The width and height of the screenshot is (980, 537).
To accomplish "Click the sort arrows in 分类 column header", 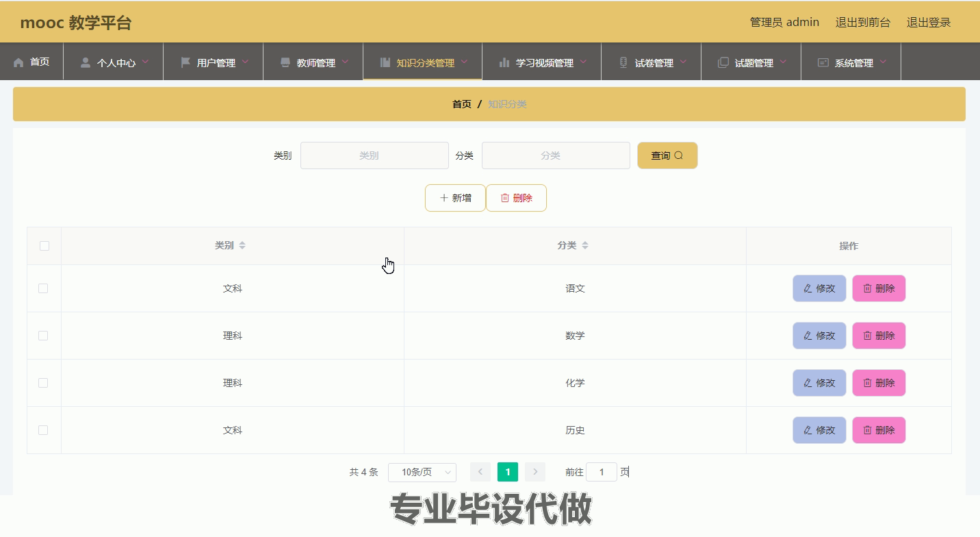I will (585, 245).
